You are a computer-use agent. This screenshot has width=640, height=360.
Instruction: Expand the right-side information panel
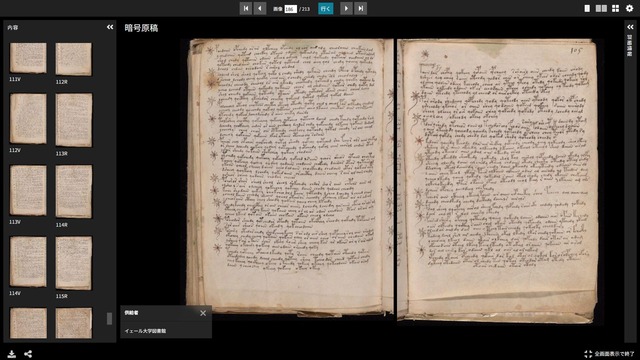tap(631, 27)
